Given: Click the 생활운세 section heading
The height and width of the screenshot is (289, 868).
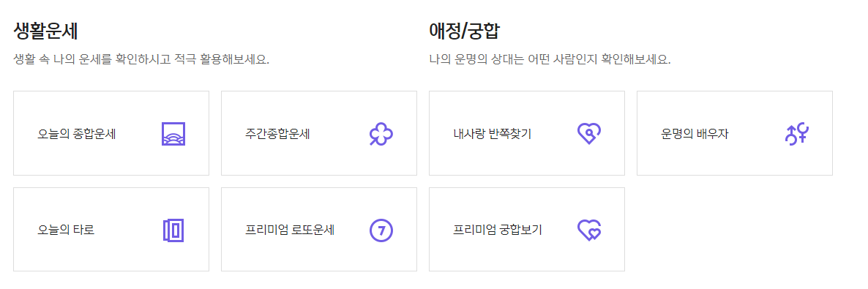Looking at the screenshot, I should (x=45, y=31).
